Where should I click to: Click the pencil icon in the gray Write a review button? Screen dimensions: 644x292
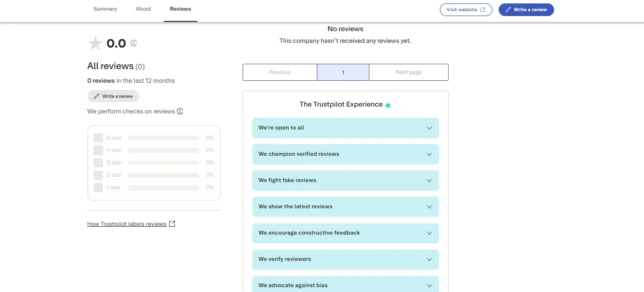click(x=97, y=96)
